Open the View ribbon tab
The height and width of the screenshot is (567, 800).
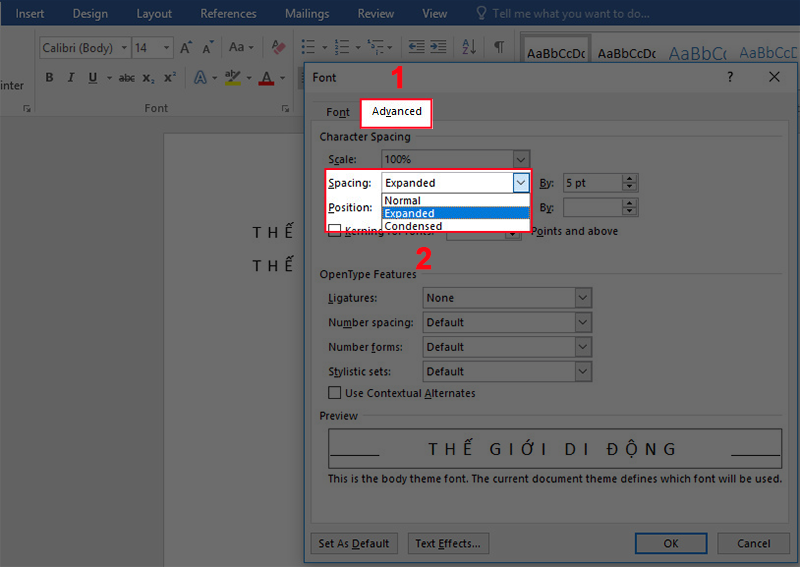[434, 13]
